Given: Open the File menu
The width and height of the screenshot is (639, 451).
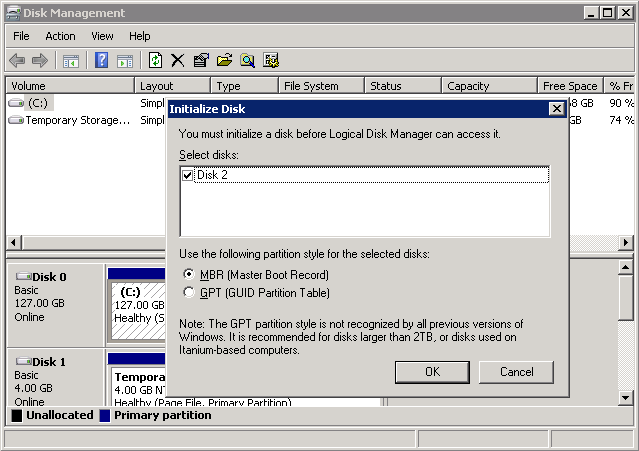Looking at the screenshot, I should pyautogui.click(x=21, y=36).
